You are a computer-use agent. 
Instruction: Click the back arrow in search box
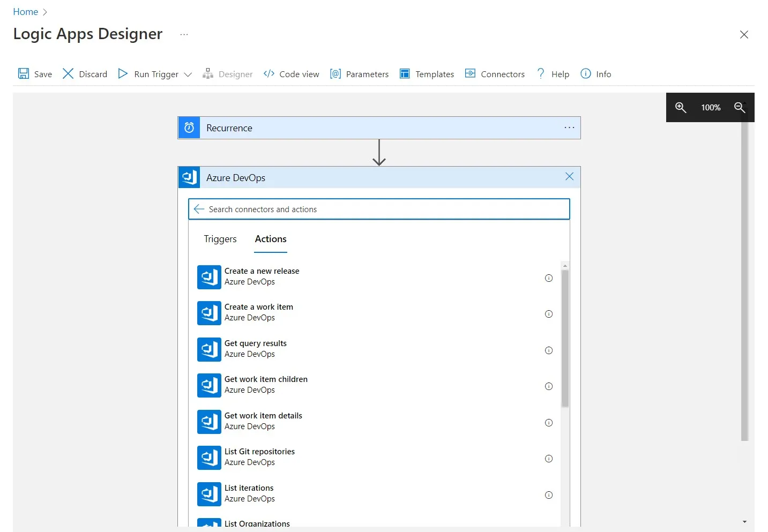point(199,209)
